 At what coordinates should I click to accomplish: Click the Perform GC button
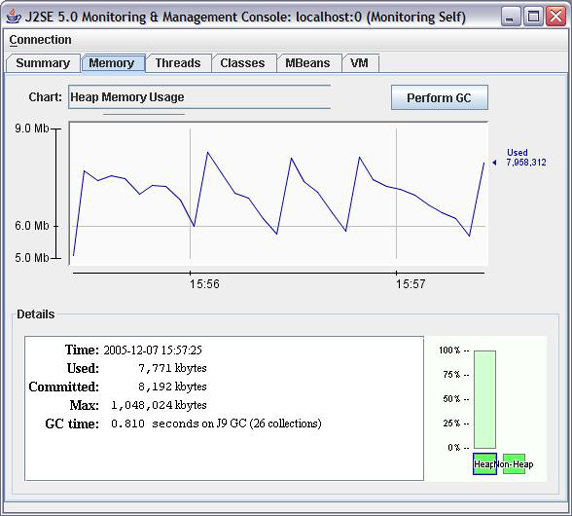point(439,98)
